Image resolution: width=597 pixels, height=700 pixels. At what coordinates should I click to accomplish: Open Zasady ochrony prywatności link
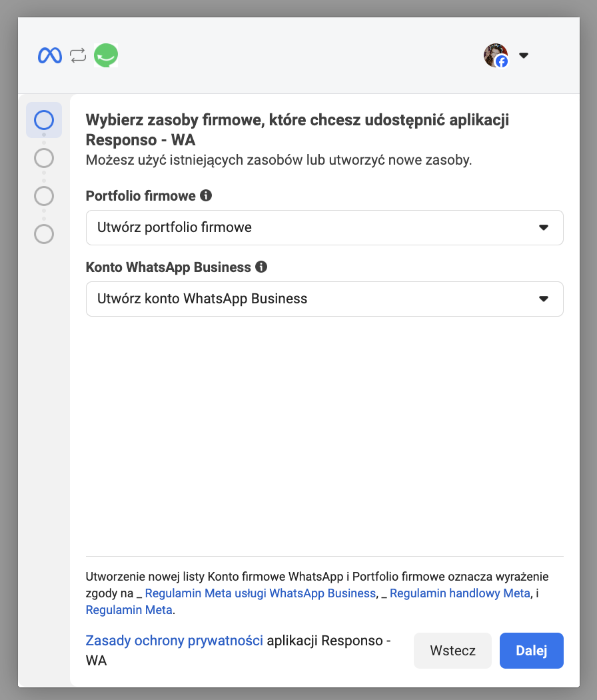[175, 641]
